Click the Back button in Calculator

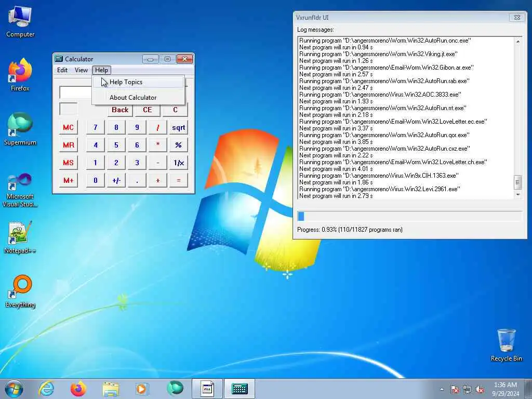pos(120,110)
